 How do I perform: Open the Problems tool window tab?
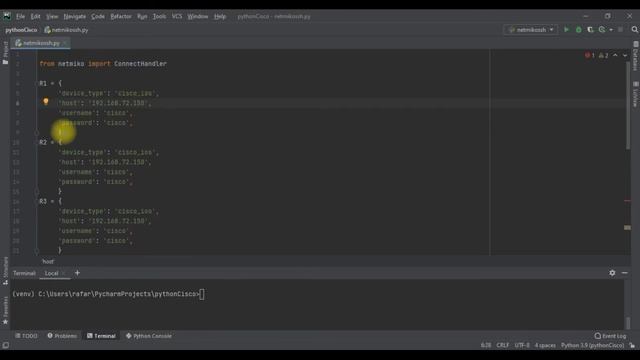[x=62, y=336]
